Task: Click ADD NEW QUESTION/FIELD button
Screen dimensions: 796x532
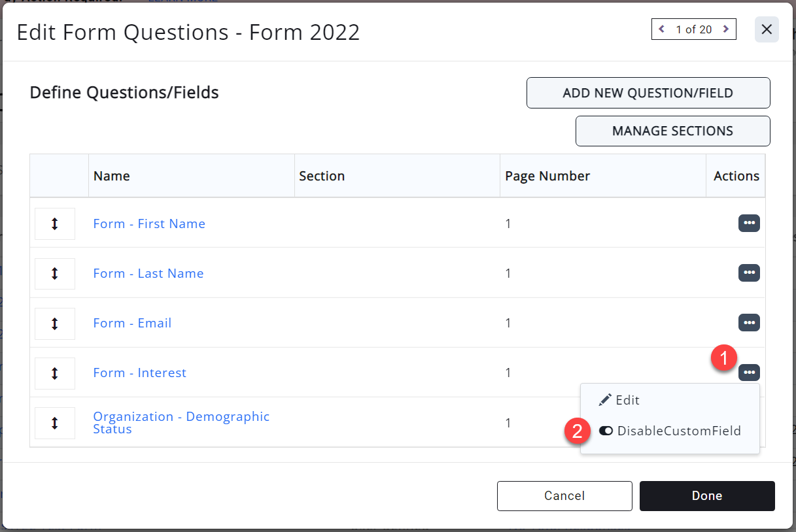Action: 648,93
